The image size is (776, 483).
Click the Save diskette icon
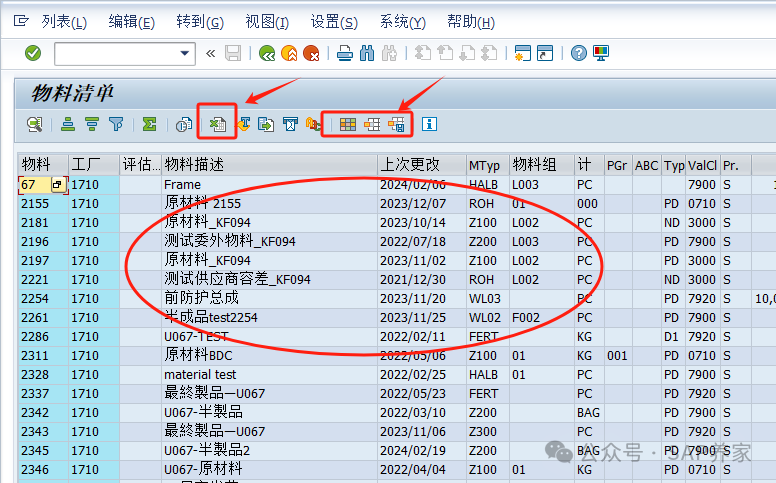pos(233,53)
